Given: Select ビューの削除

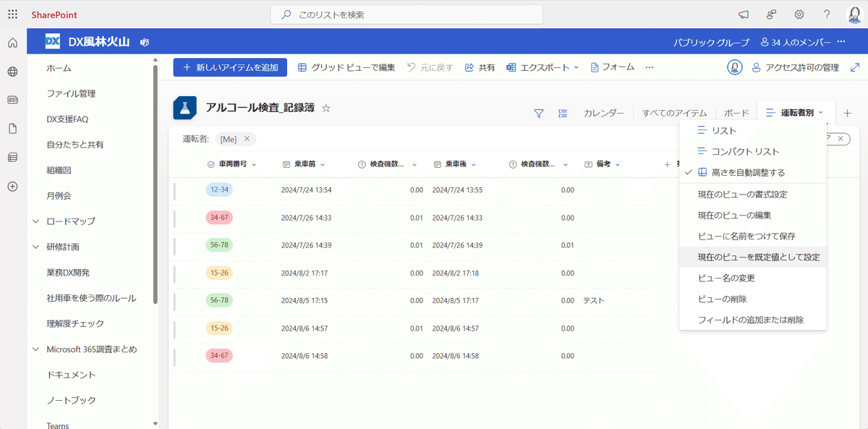Looking at the screenshot, I should click(752, 299).
